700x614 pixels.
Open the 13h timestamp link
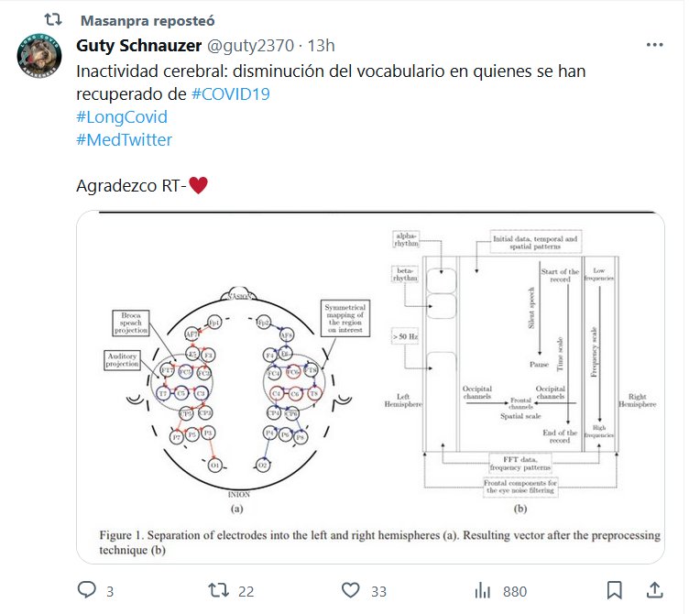click(x=322, y=46)
